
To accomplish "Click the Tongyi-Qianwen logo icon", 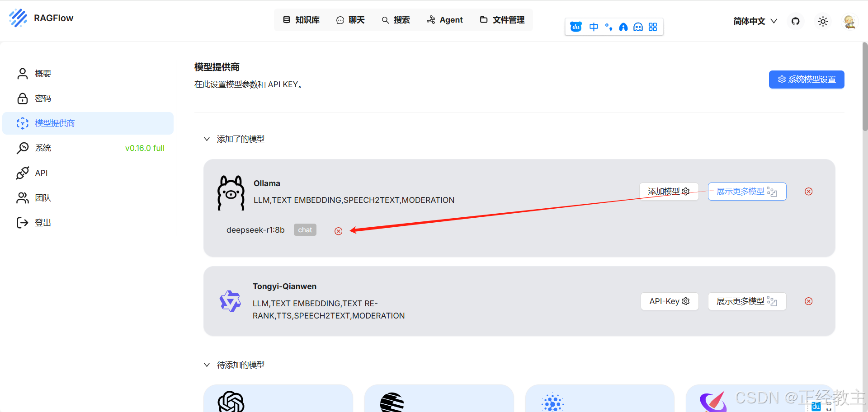I will click(230, 301).
